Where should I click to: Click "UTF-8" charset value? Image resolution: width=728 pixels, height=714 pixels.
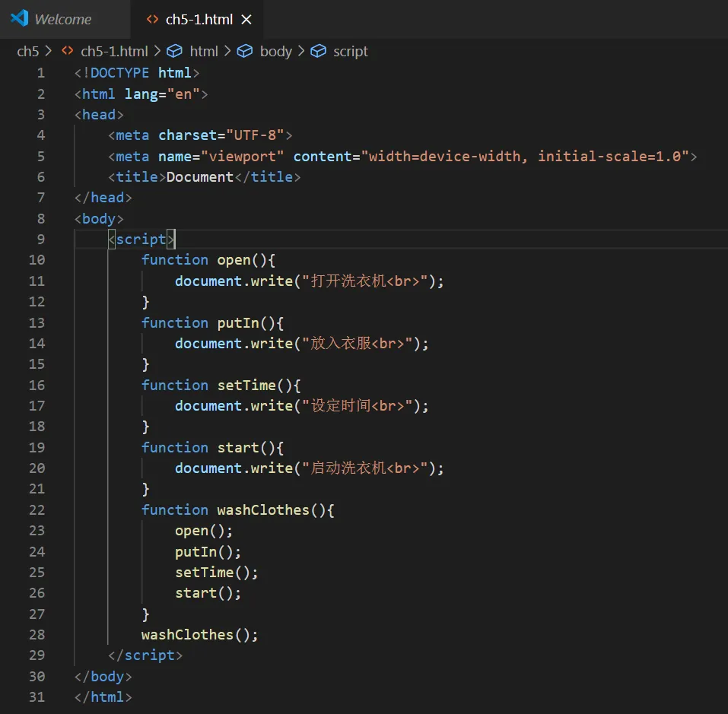(x=255, y=135)
